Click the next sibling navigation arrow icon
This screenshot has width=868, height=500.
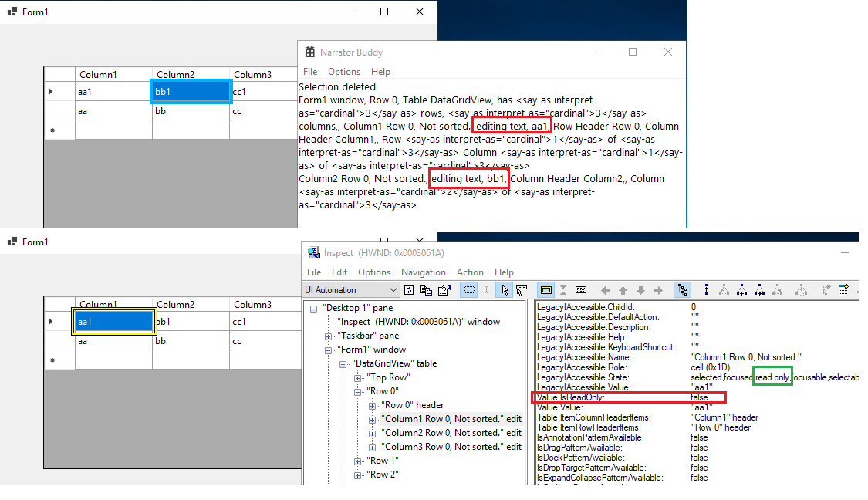tap(658, 289)
